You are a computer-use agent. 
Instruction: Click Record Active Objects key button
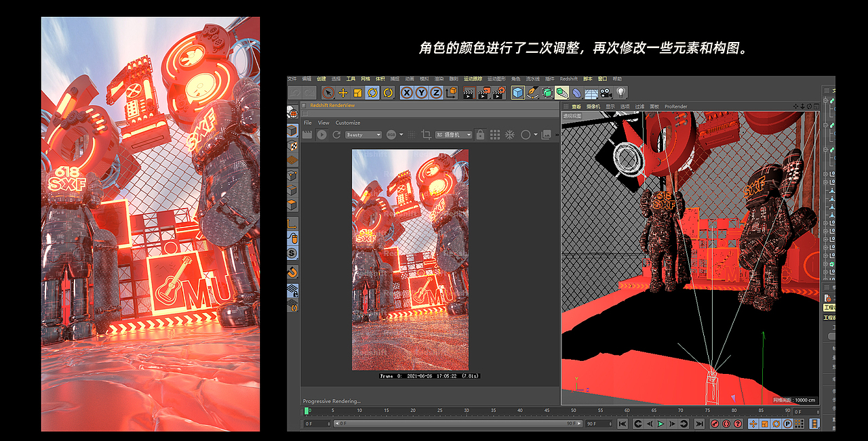[715, 423]
